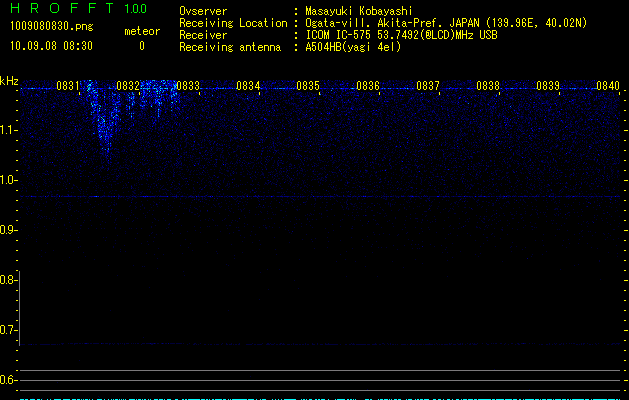Click the 1.1 frequency axis label
This screenshot has height=400, width=629.
pos(8,130)
